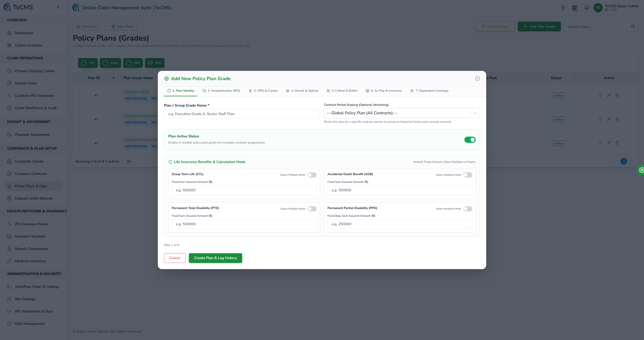Expand the Payment Advisement menu
644x340 pixels.
(33, 135)
